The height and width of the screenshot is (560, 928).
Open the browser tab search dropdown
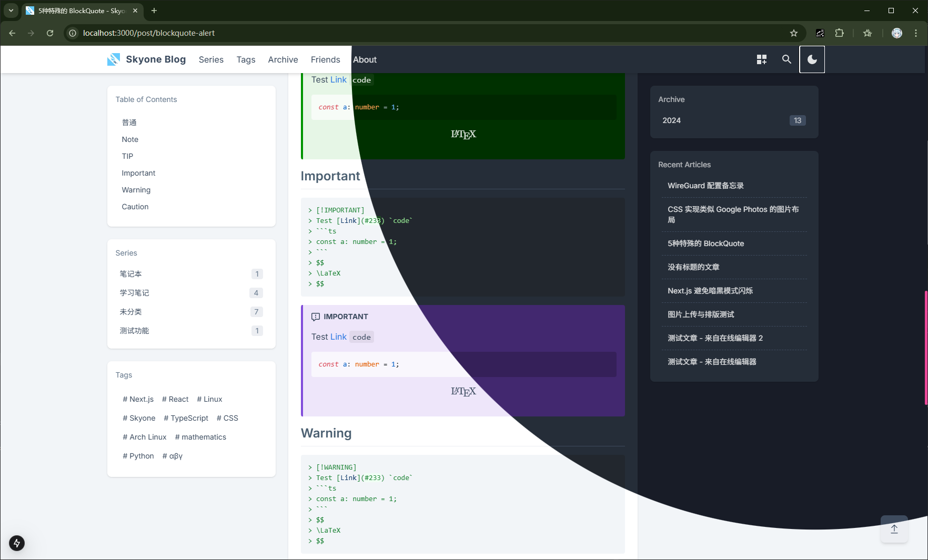click(x=11, y=11)
